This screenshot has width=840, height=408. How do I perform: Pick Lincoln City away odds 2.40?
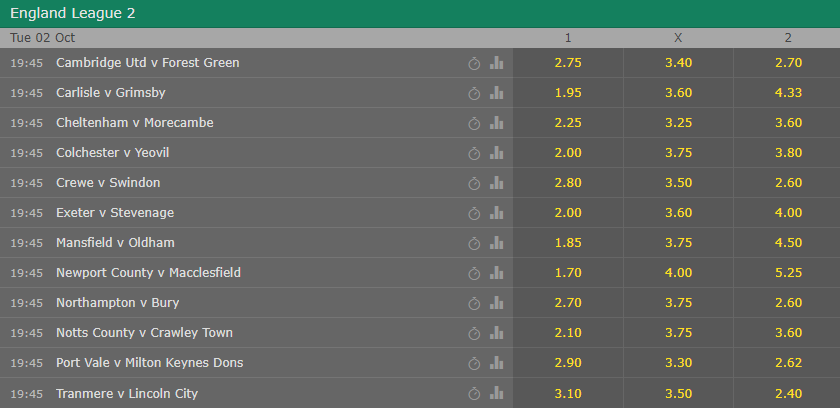coord(788,394)
